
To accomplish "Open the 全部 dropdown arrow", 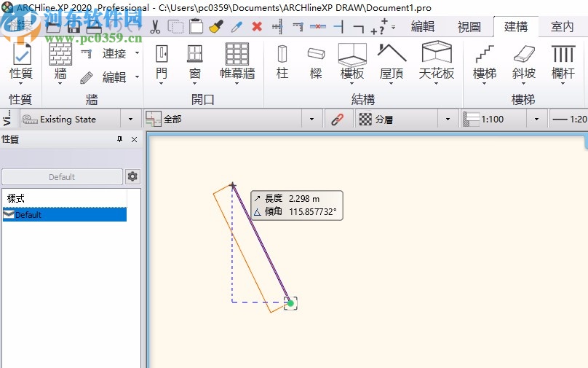I will [x=312, y=120].
